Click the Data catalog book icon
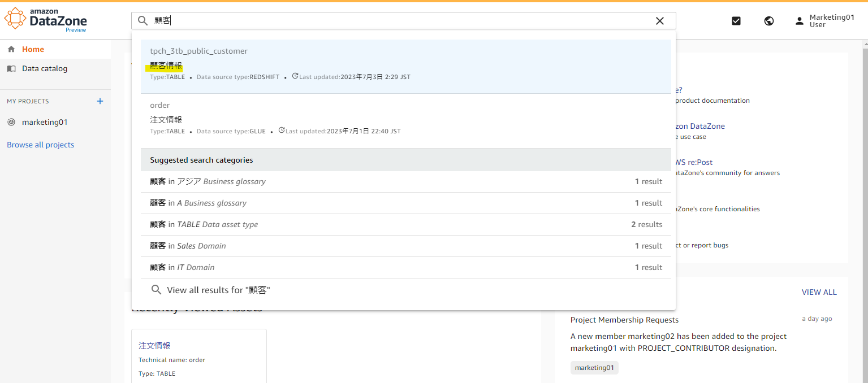The height and width of the screenshot is (383, 868). (x=11, y=68)
